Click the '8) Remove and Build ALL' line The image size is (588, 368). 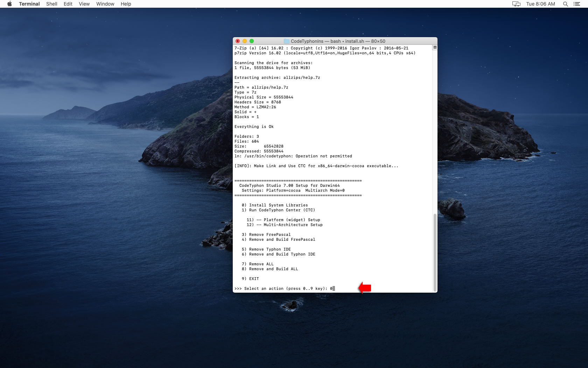tap(270, 269)
